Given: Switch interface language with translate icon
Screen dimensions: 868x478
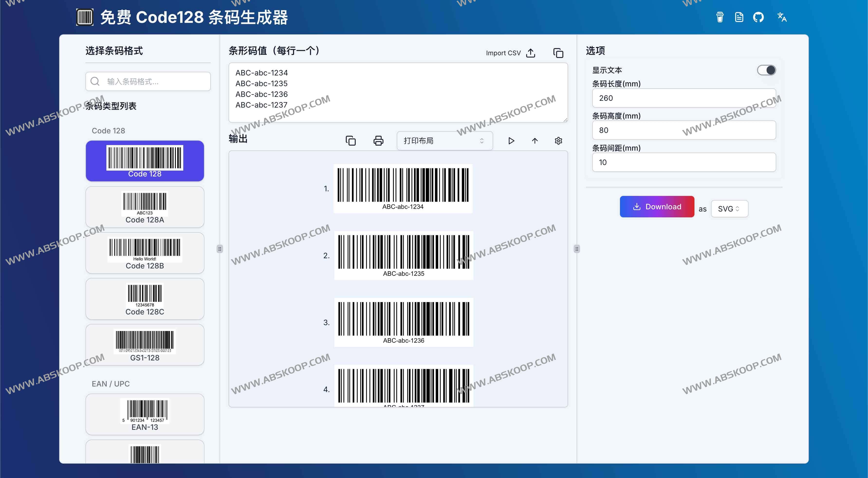Looking at the screenshot, I should [x=782, y=17].
